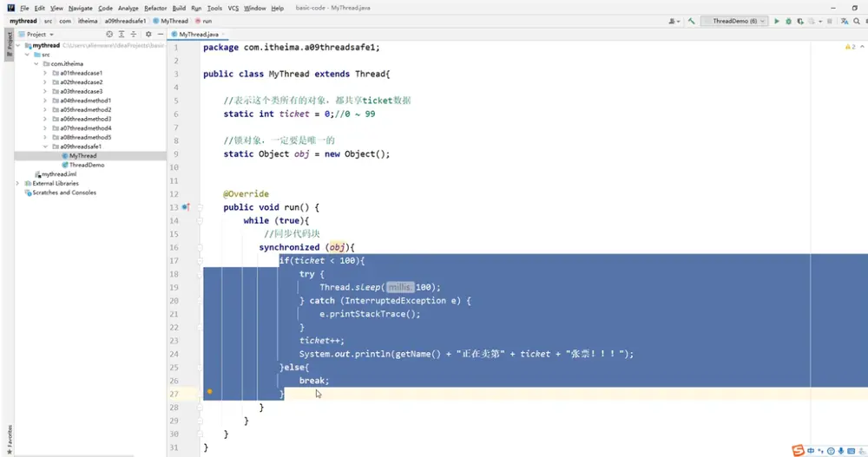Open Project panel settings gear
The width and height of the screenshot is (868, 457).
pos(148,35)
